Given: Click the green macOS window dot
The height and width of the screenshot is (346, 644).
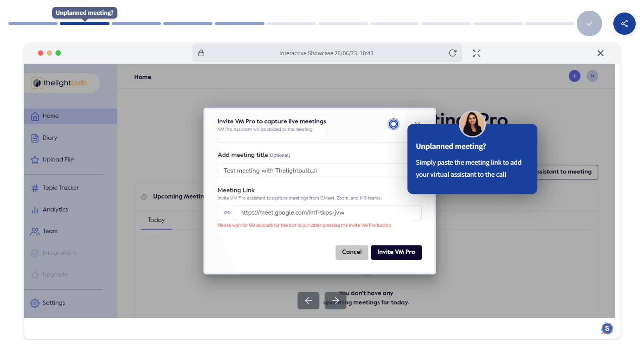Looking at the screenshot, I should click(x=58, y=53).
